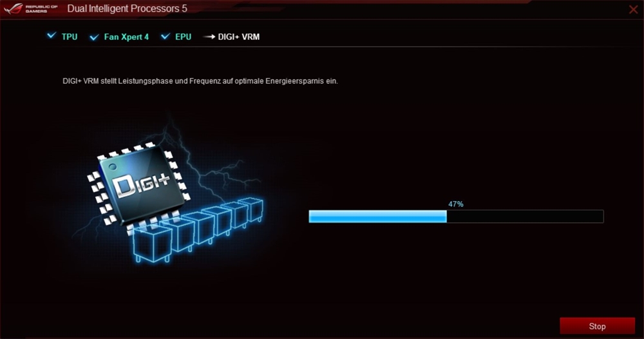Stop the tuning process
Screen dimensions: 644x339
tap(597, 326)
